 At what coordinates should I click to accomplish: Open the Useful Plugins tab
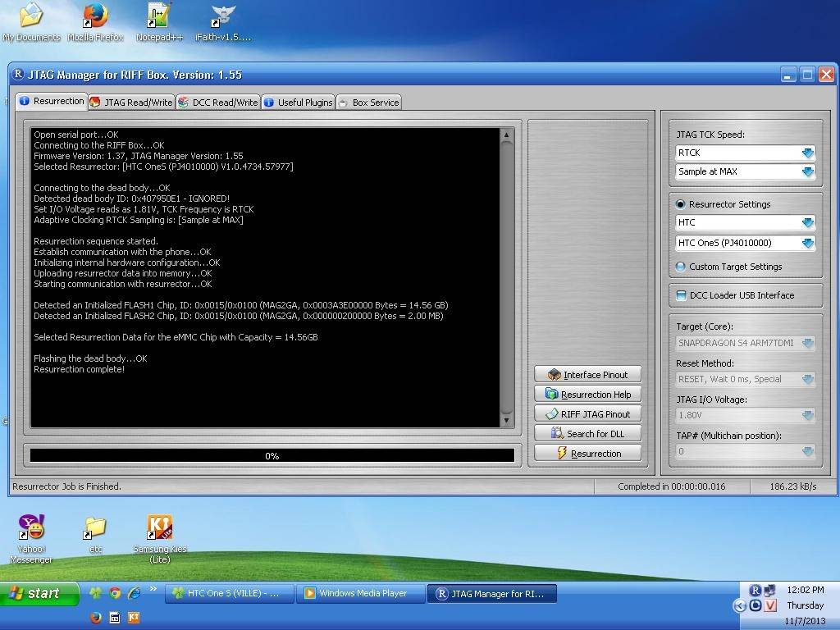coord(299,103)
